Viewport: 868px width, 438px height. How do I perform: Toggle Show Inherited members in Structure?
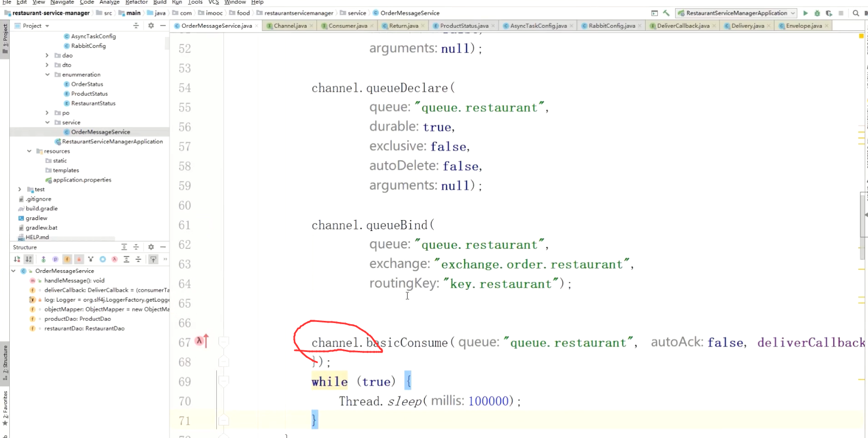(44, 259)
